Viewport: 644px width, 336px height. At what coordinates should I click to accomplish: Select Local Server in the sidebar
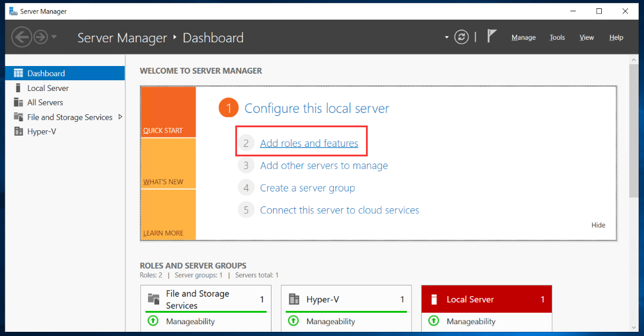point(65,88)
